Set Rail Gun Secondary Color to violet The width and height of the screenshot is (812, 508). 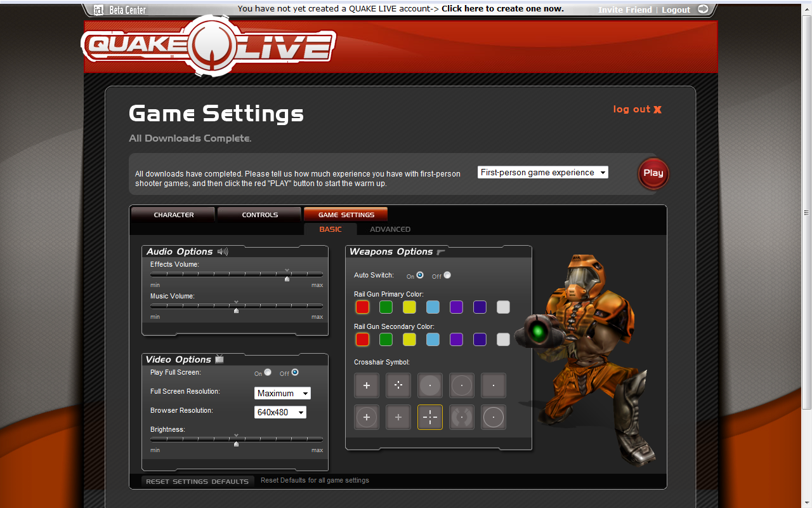coord(456,340)
